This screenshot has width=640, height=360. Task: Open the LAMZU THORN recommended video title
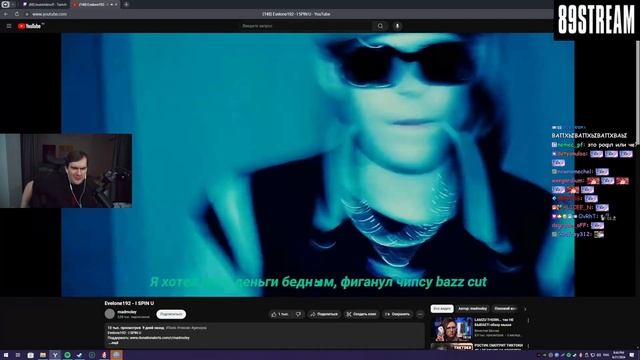point(494,322)
